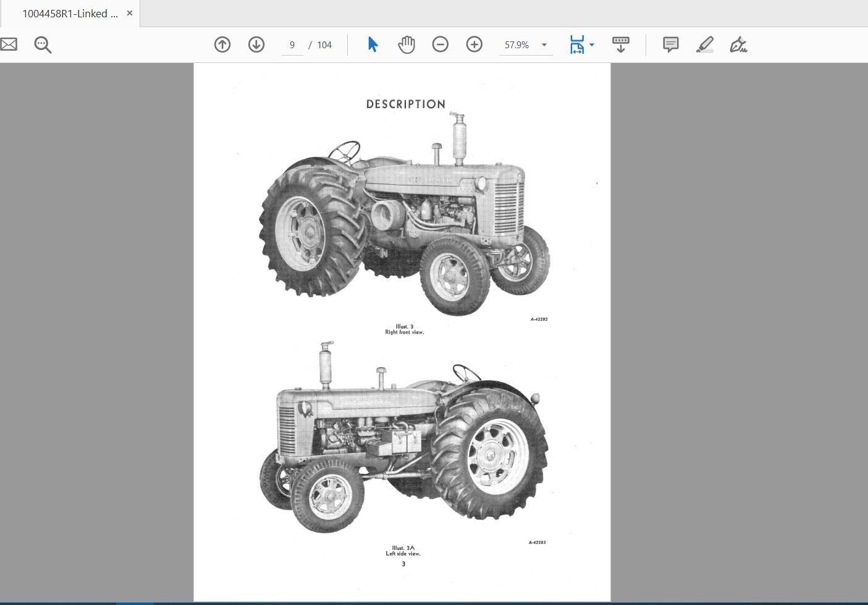Click the scrolling mode toolbar icon
The height and width of the screenshot is (605, 868).
point(621,44)
